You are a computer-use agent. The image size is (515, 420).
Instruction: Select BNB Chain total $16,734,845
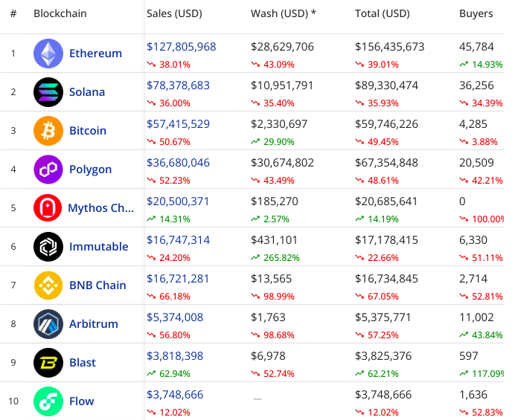tap(386, 279)
